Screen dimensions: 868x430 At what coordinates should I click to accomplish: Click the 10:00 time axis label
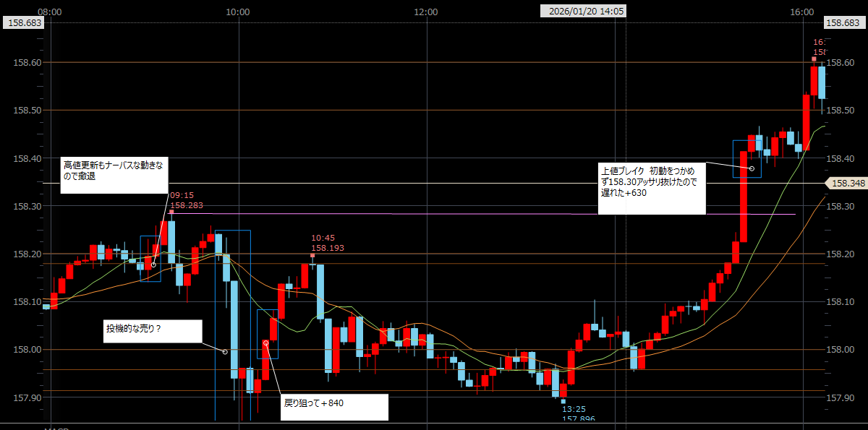pos(237,12)
